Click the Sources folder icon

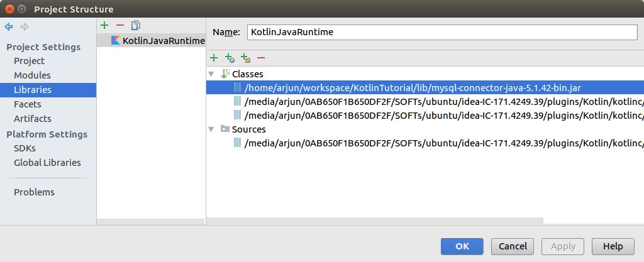pos(225,129)
